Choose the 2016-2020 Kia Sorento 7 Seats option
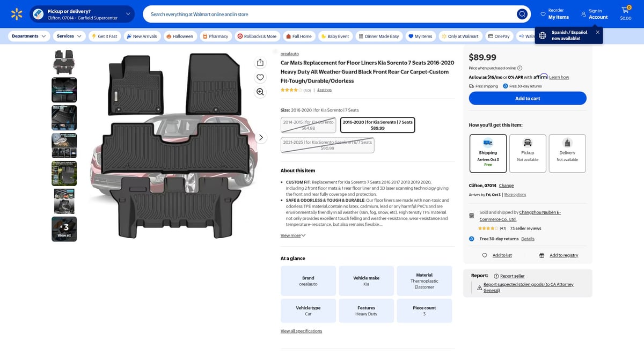 point(377,125)
